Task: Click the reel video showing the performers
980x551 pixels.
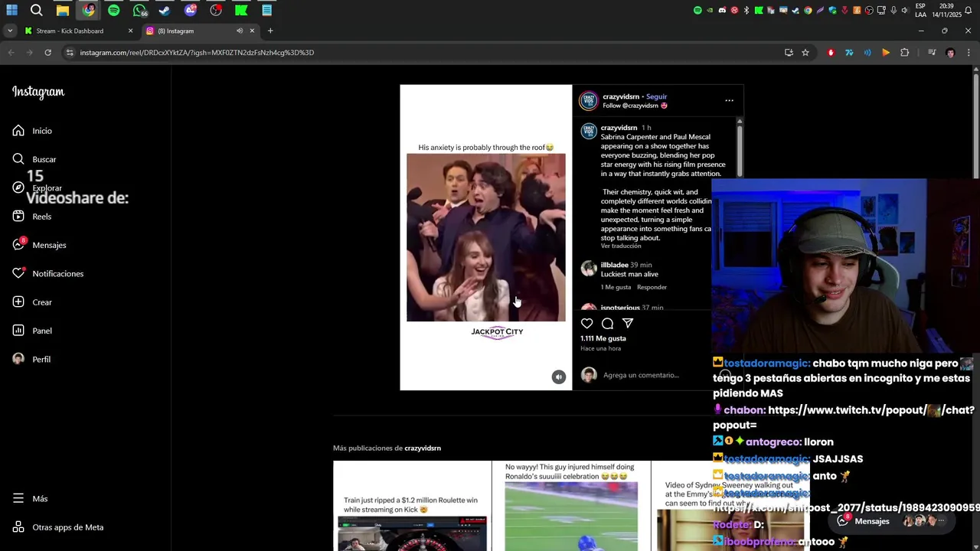Action: (x=486, y=237)
